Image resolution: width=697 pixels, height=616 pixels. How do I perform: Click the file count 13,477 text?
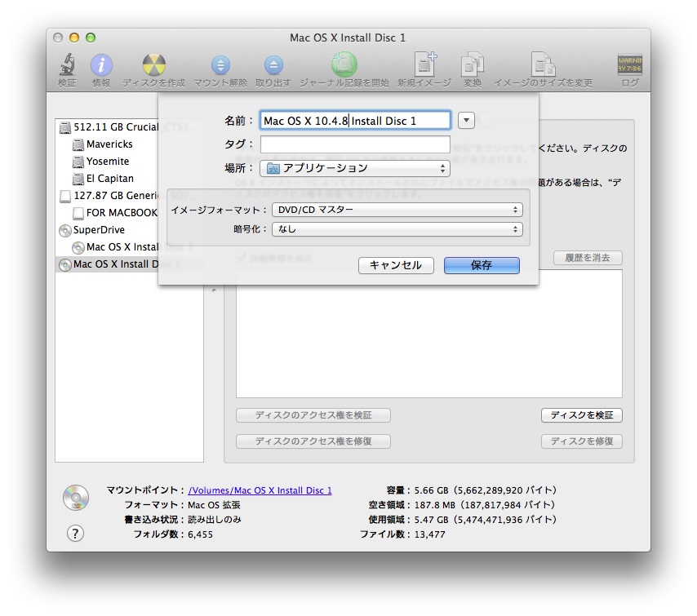(429, 534)
